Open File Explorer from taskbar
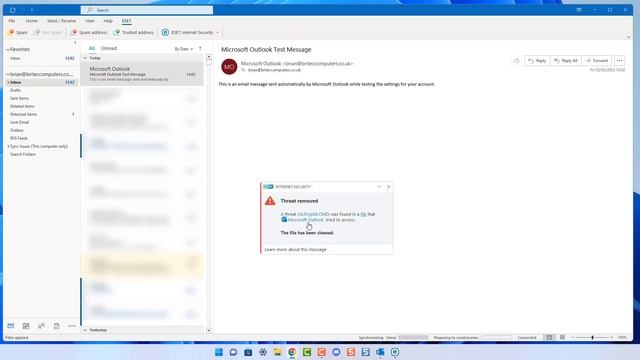 click(278, 352)
